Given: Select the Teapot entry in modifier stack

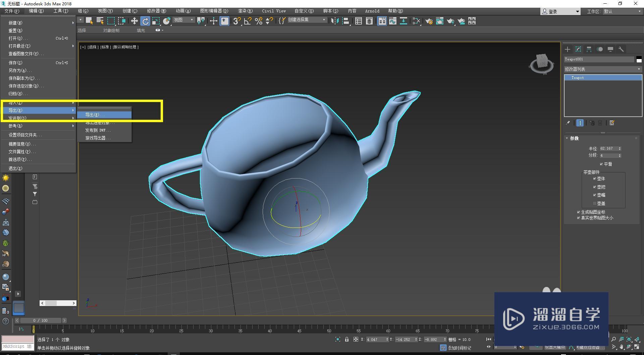Looking at the screenshot, I should (578, 78).
